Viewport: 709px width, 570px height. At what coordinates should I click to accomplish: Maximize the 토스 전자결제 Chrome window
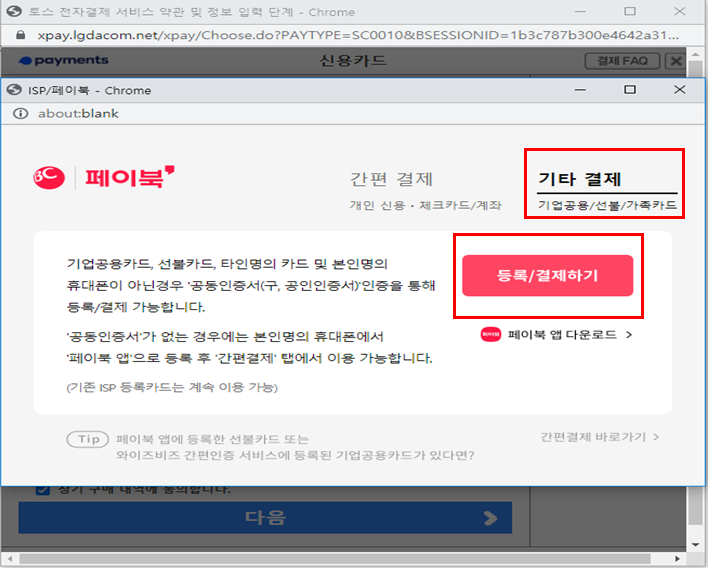coord(629,11)
